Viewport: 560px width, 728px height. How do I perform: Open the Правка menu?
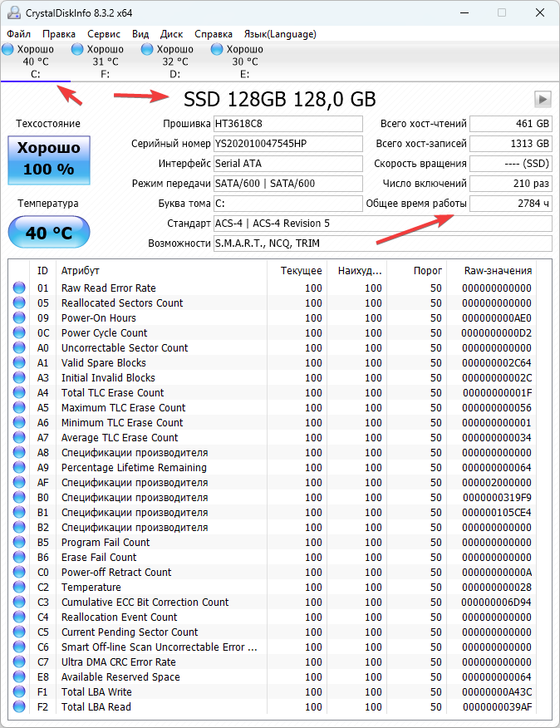tap(58, 34)
